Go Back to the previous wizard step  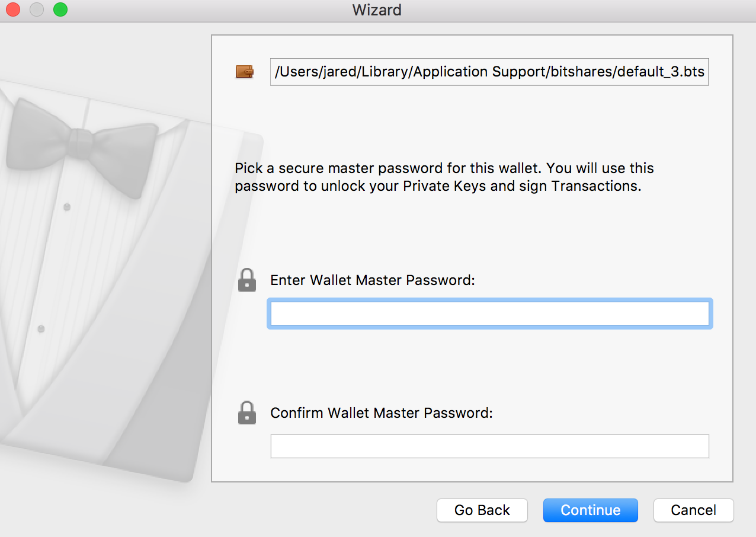482,510
